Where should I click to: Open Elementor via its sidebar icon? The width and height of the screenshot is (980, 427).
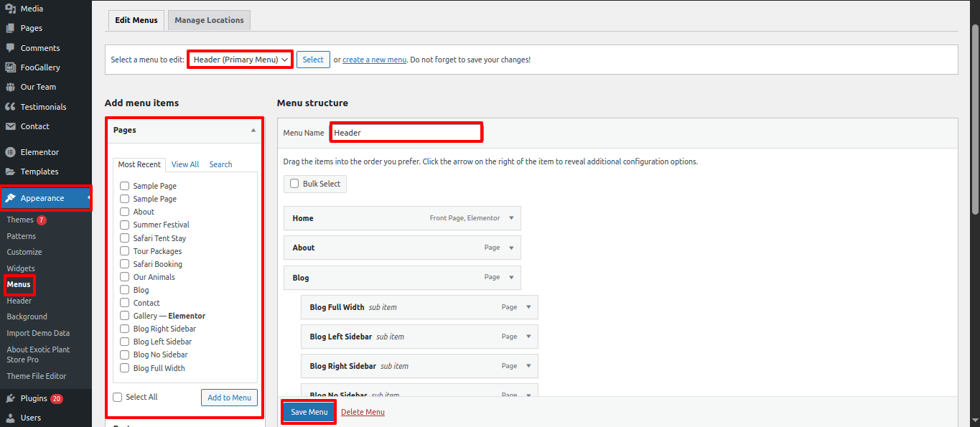[10, 152]
